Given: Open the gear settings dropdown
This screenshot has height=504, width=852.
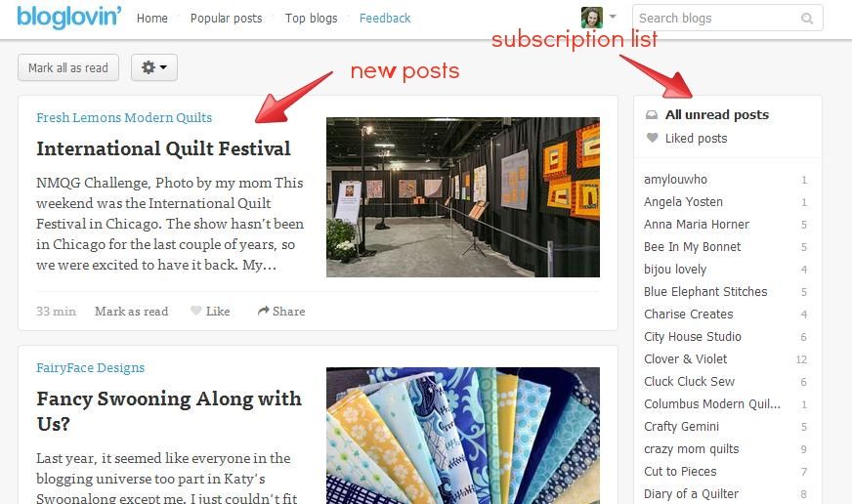Looking at the screenshot, I should [x=154, y=67].
